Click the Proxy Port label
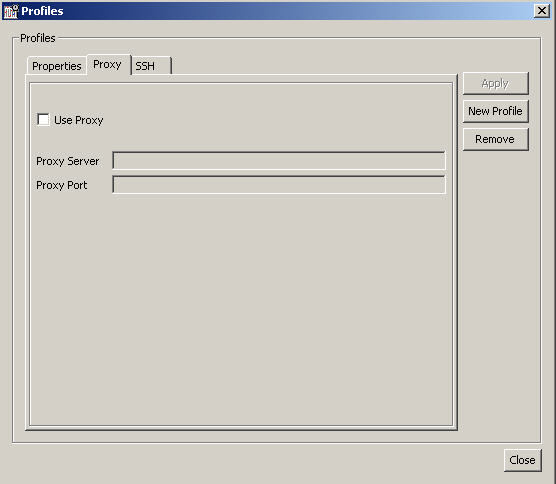Viewport: 556px width, 484px height. click(62, 185)
